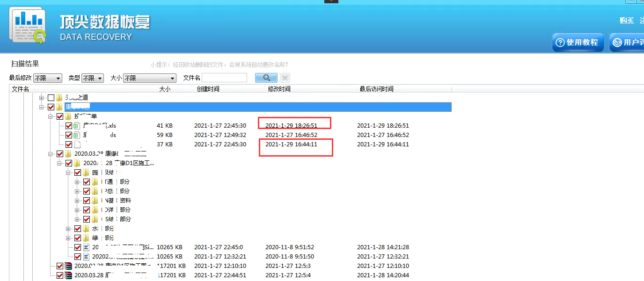Open the 大小 size dropdown
Image resolution: width=644 pixels, height=281 pixels.
point(150,78)
